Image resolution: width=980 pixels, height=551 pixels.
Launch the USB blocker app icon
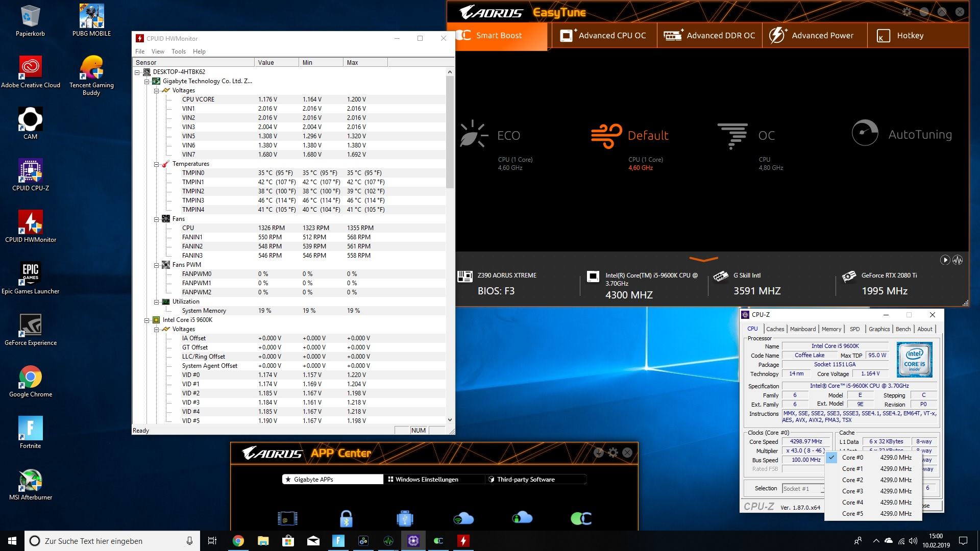point(405,519)
